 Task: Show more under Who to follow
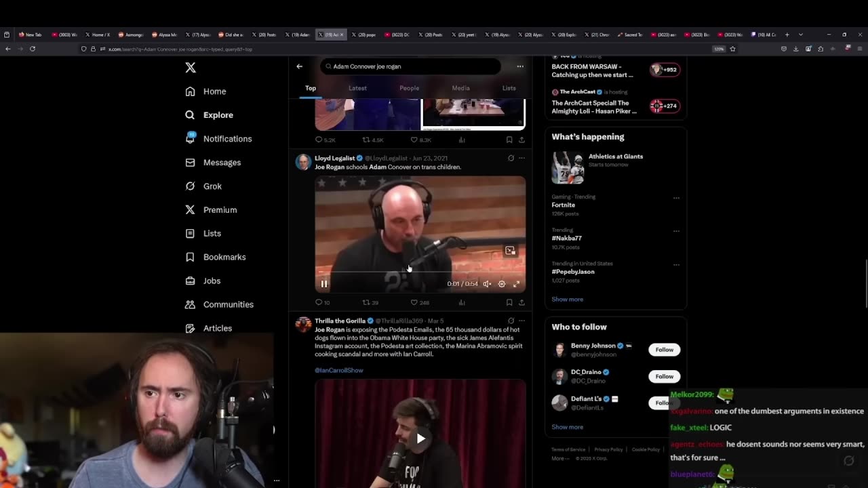pyautogui.click(x=568, y=427)
